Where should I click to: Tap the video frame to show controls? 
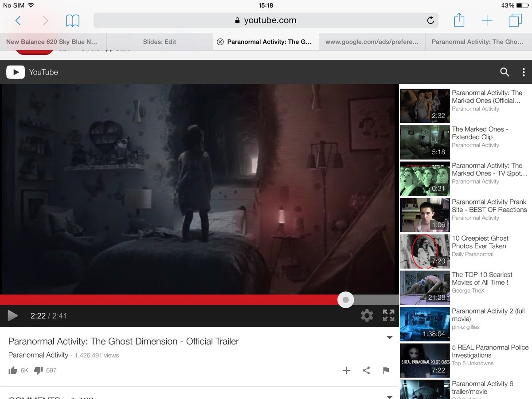(199, 189)
